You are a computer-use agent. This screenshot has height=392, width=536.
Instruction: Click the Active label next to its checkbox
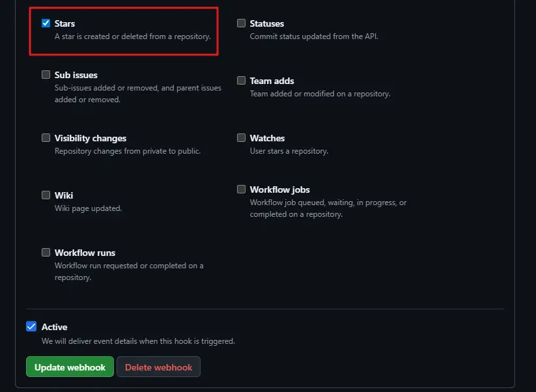click(x=55, y=326)
